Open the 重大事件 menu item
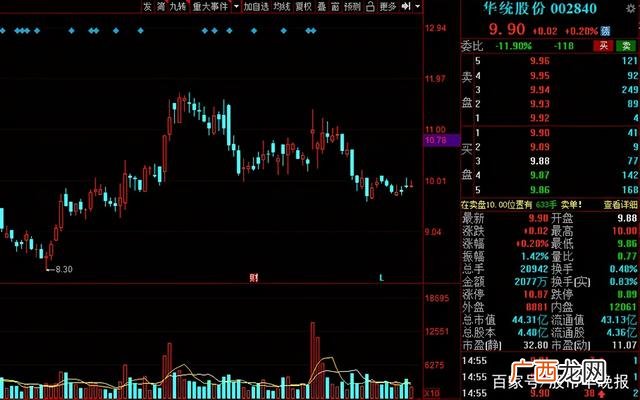Screen dimensions: 640x400 (210, 7)
